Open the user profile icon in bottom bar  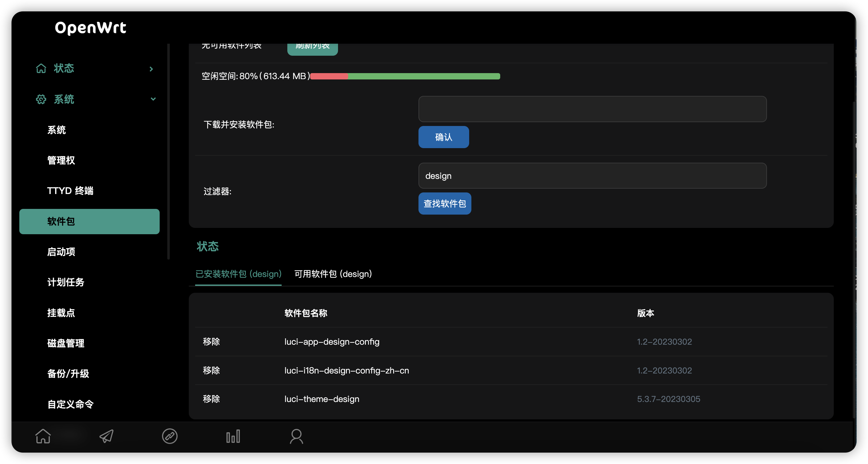pos(296,436)
